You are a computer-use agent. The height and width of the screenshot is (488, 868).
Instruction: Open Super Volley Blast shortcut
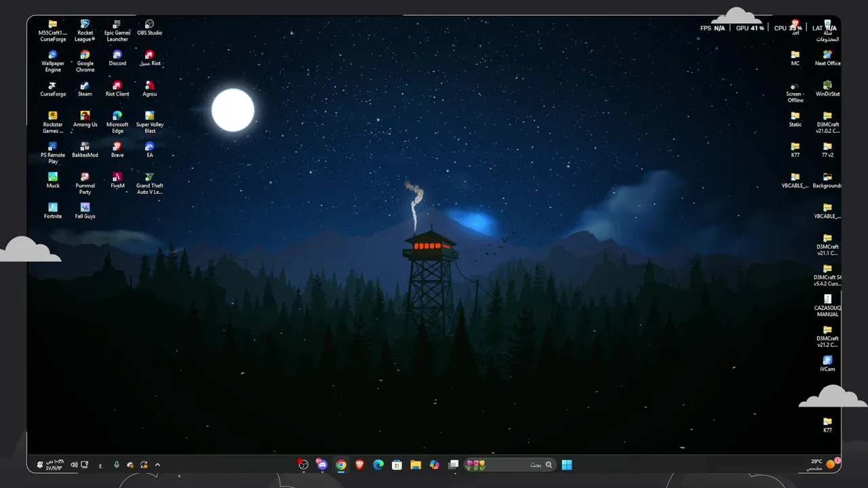pyautogui.click(x=150, y=123)
